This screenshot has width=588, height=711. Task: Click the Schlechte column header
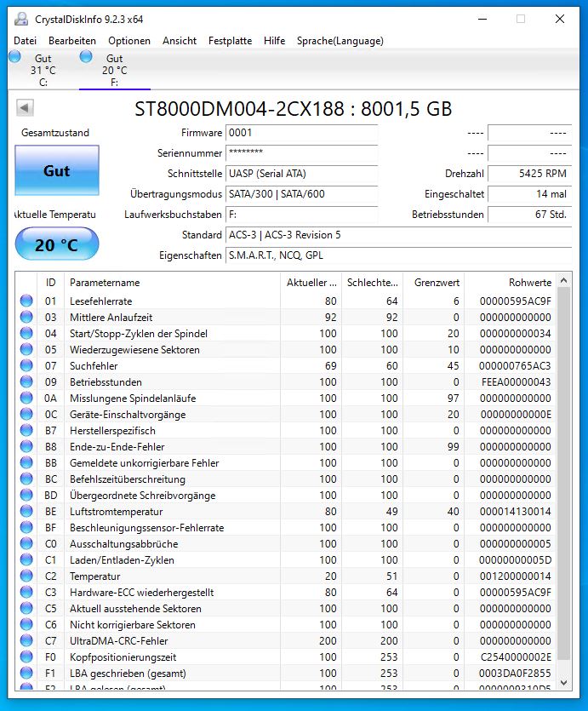pyautogui.click(x=373, y=282)
